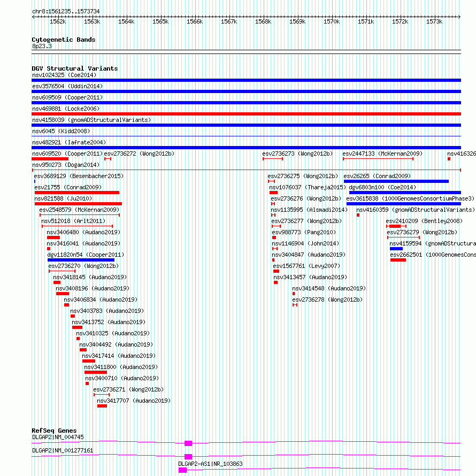Select esv2447133 (McKernan2009) label
This screenshot has height=476, width=476.
(382, 153)
